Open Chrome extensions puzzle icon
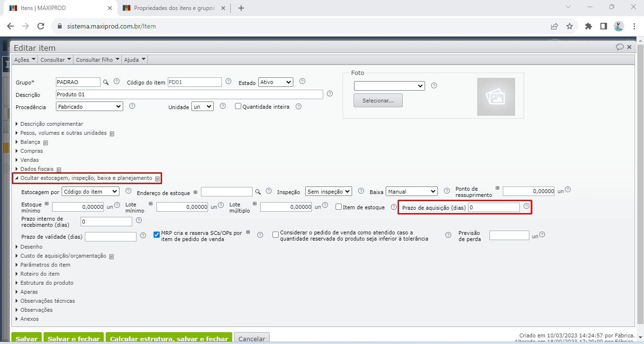The height and width of the screenshot is (344, 644). (589, 26)
